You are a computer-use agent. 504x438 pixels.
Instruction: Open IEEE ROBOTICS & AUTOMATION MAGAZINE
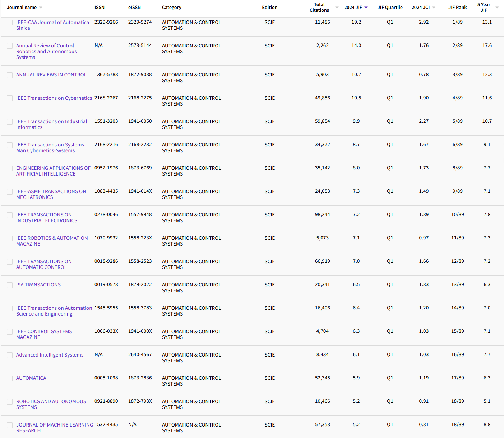(x=52, y=241)
